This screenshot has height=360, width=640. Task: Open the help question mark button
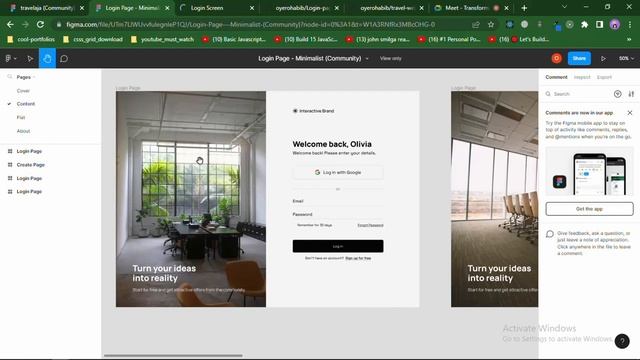click(622, 341)
